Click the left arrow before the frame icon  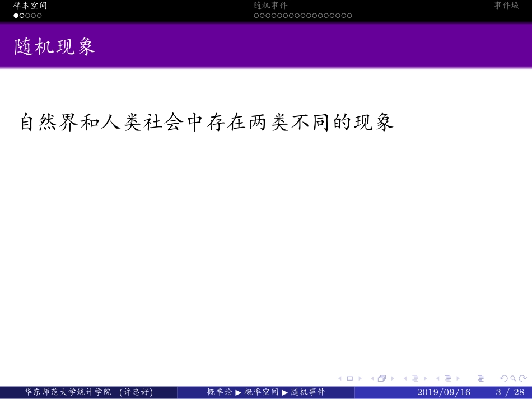pos(372,378)
